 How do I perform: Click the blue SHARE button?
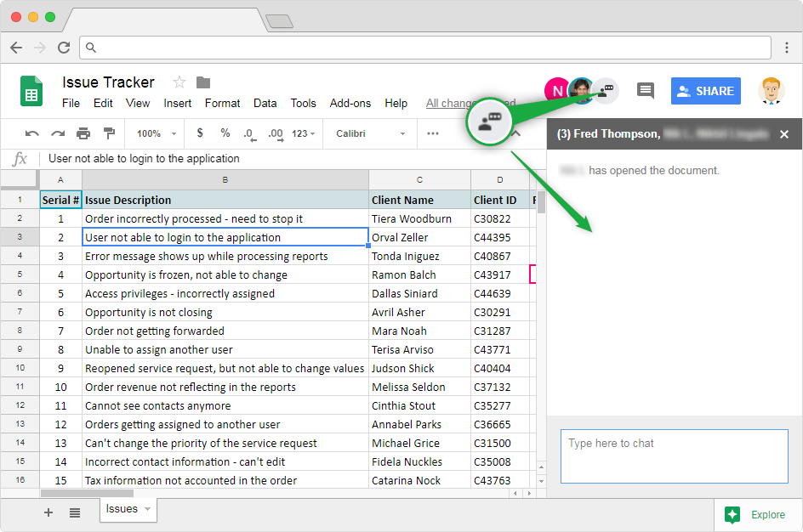coord(705,91)
